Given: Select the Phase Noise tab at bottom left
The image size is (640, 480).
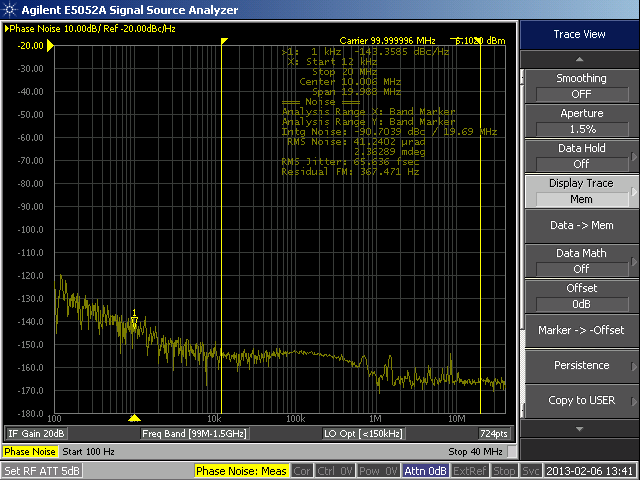Looking at the screenshot, I should [x=30, y=453].
